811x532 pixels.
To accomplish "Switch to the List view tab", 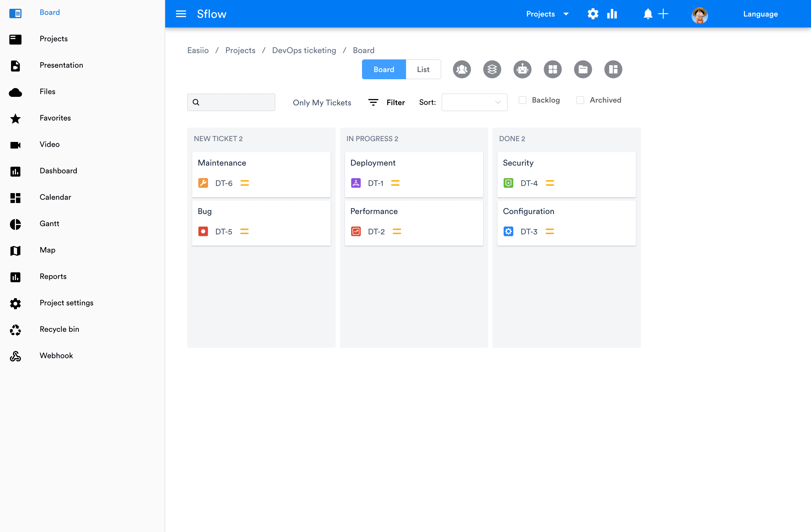I will pyautogui.click(x=423, y=70).
